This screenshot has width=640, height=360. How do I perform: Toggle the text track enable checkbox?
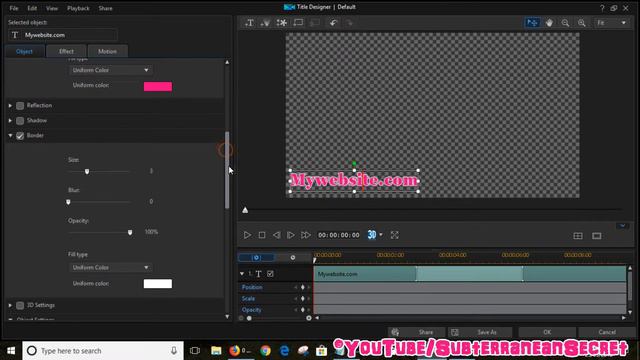[x=270, y=274]
